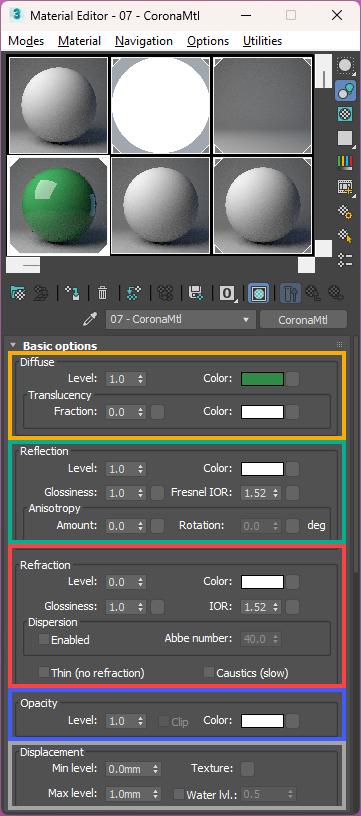Check Thin (no refraction) option
This screenshot has height=816, width=361.
pyautogui.click(x=44, y=672)
